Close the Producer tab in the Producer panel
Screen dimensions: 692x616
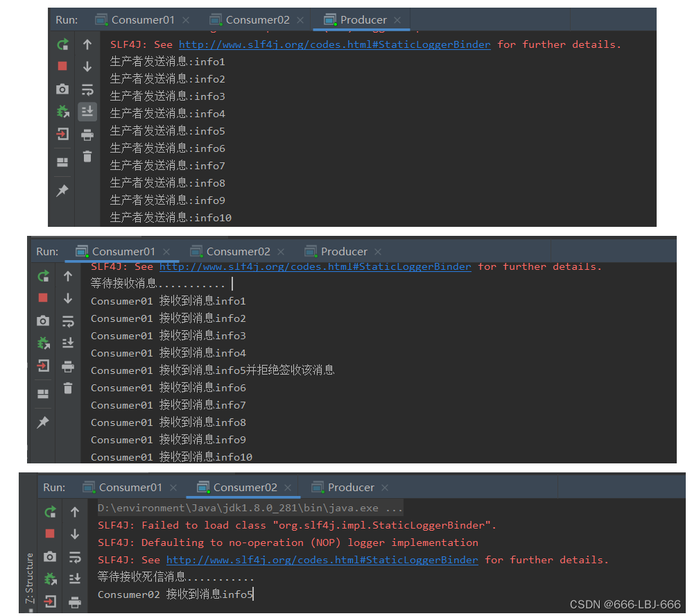click(397, 20)
